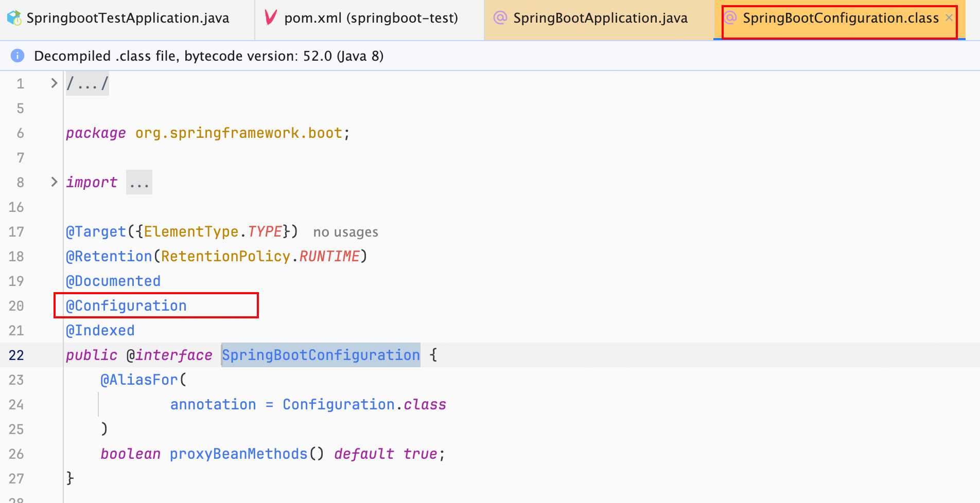The width and height of the screenshot is (980, 503).
Task: Click Configuration.class reference on line 24
Action: point(364,404)
